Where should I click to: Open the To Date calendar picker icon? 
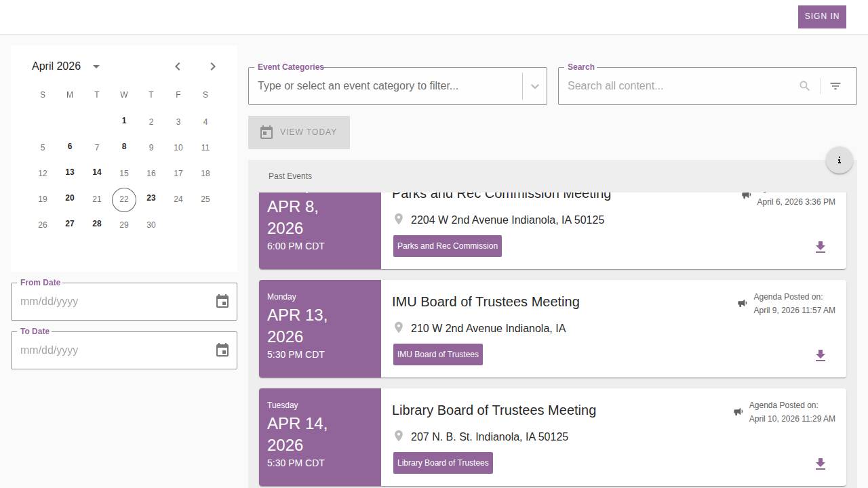[222, 350]
